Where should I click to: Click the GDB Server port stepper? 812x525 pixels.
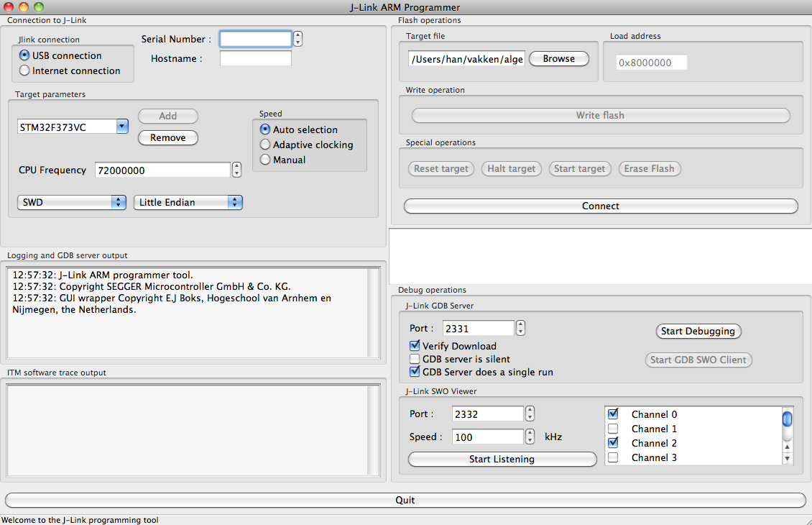520,328
